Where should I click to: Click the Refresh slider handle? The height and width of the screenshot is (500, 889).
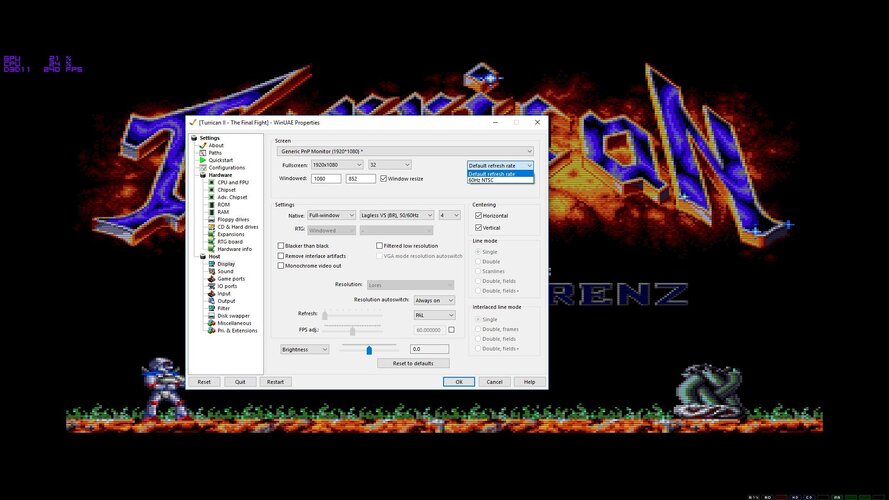pyautogui.click(x=325, y=315)
